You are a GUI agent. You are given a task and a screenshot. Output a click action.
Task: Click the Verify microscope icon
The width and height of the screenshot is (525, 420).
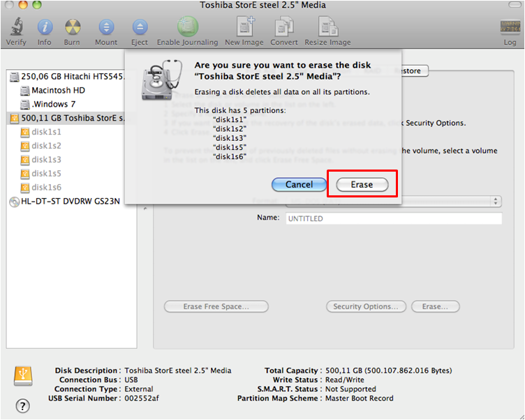click(x=16, y=27)
